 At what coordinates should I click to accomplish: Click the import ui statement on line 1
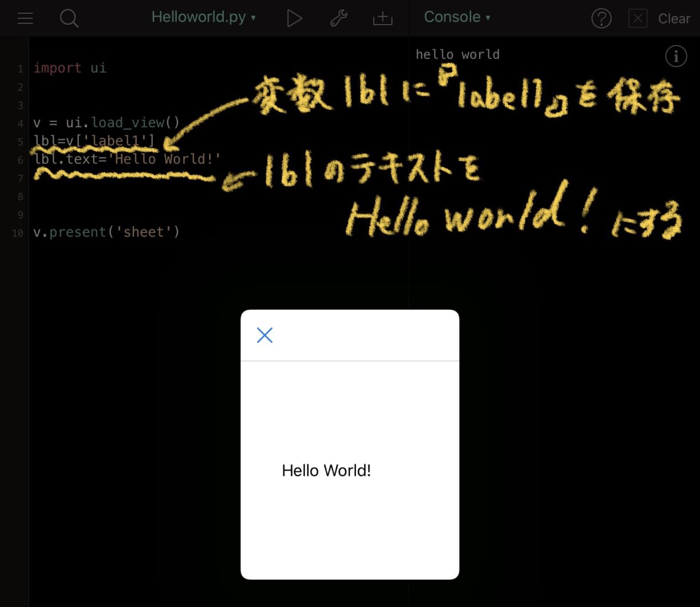click(x=70, y=68)
